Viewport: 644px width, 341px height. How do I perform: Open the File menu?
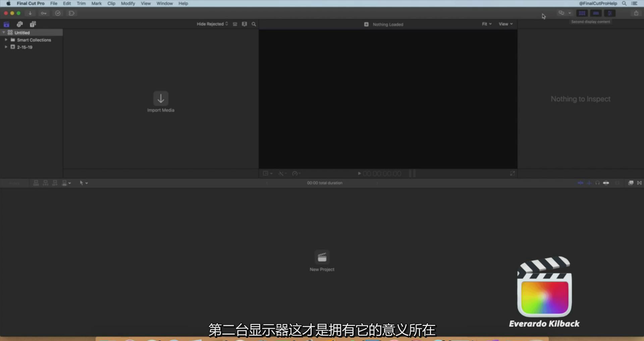tap(54, 3)
